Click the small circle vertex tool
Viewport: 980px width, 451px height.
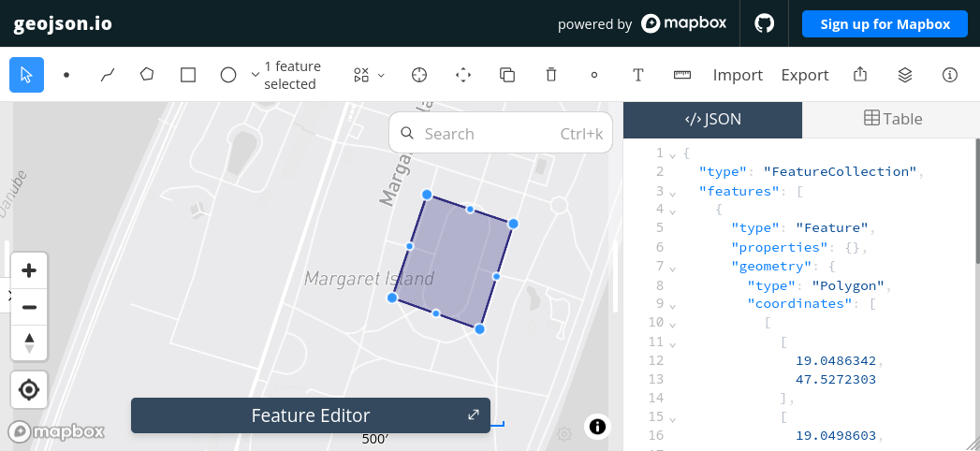(x=594, y=75)
